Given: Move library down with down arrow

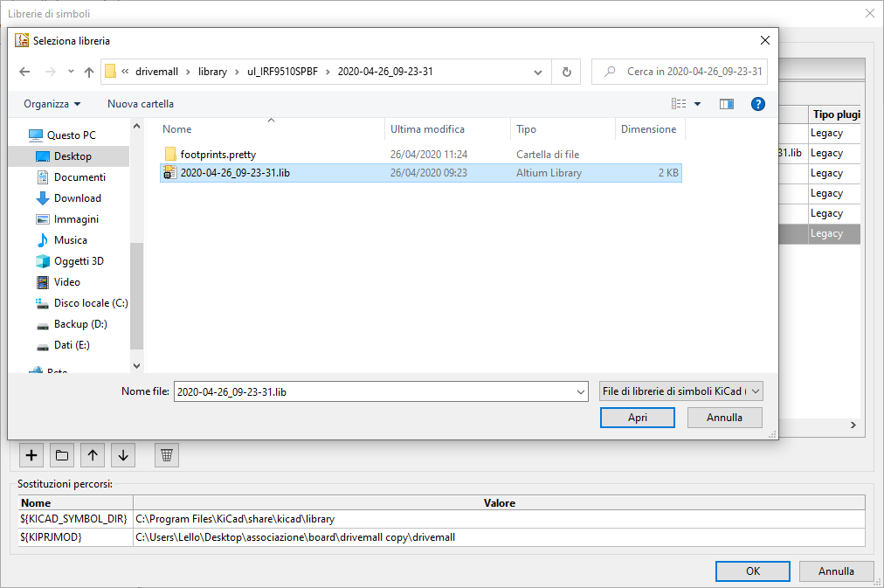Looking at the screenshot, I should click(123, 455).
